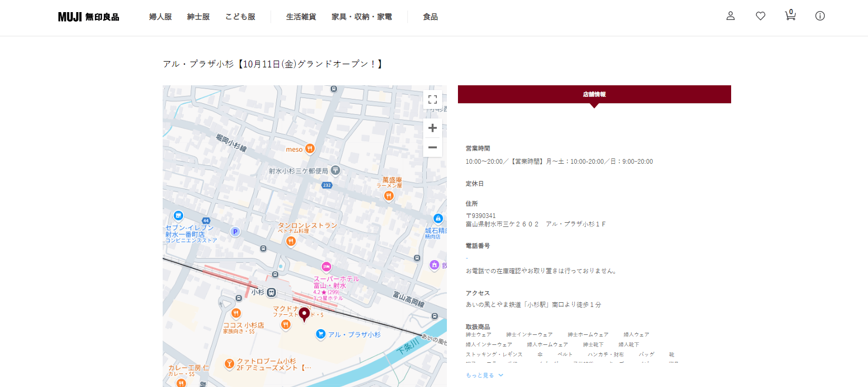Open the 婦人服 menu
The image size is (868, 387).
[x=161, y=17]
